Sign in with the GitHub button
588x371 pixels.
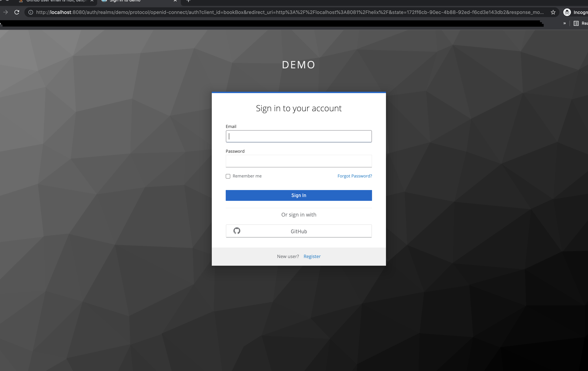298,231
